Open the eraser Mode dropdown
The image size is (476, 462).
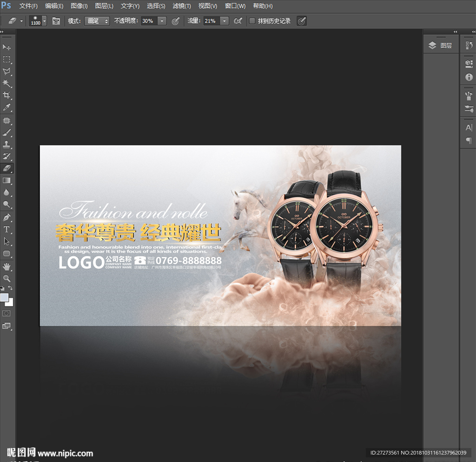click(x=97, y=21)
